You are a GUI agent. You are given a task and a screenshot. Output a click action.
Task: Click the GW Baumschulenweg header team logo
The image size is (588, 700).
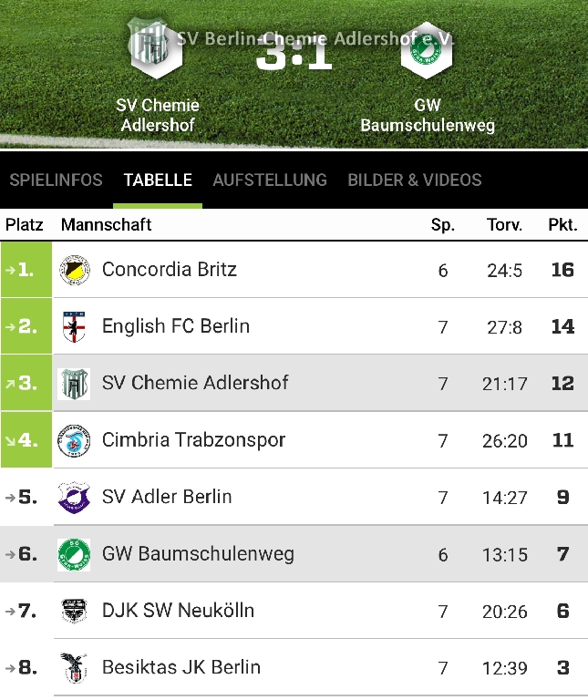point(427,55)
